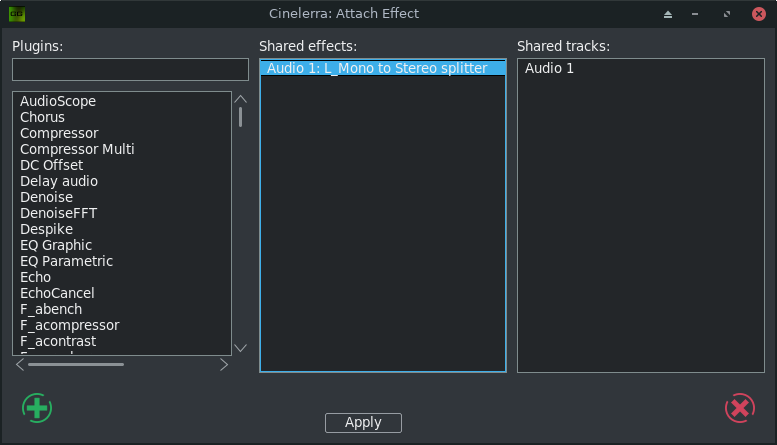Select Audio 1 in Shared tracks
This screenshot has width=777, height=445.
pyautogui.click(x=549, y=69)
